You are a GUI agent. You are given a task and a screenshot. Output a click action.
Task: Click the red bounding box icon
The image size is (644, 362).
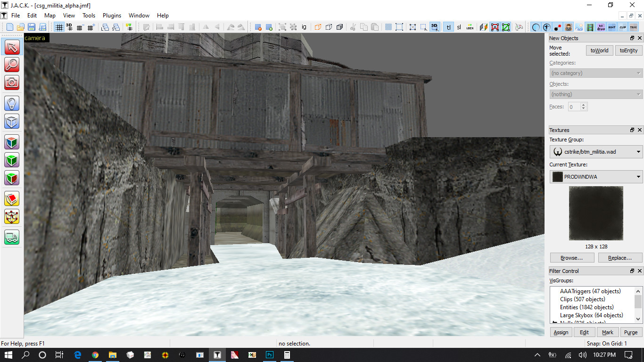coord(495,27)
